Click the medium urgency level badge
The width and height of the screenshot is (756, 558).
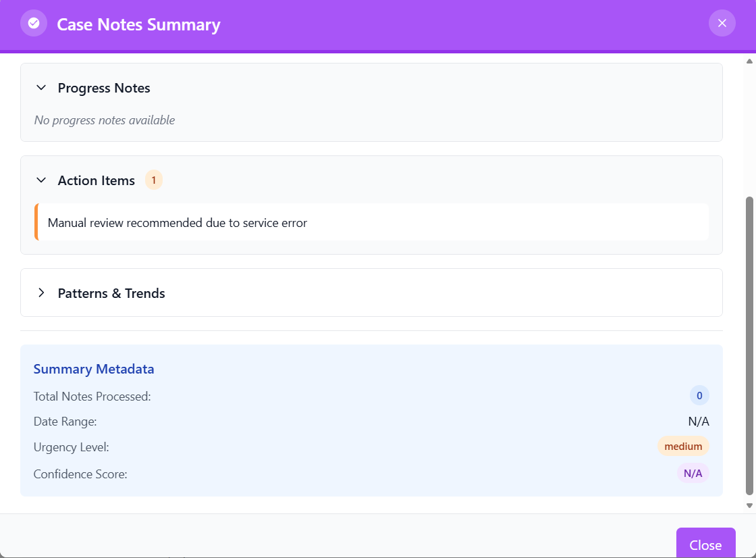[683, 447]
